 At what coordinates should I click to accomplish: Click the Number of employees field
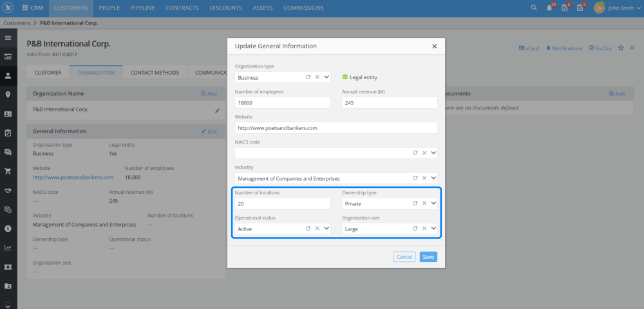(x=283, y=102)
